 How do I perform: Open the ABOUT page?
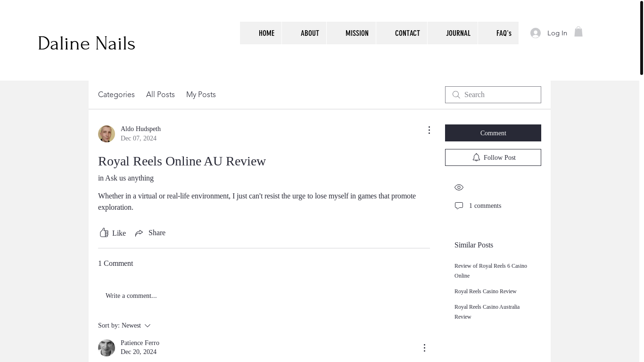click(304, 33)
